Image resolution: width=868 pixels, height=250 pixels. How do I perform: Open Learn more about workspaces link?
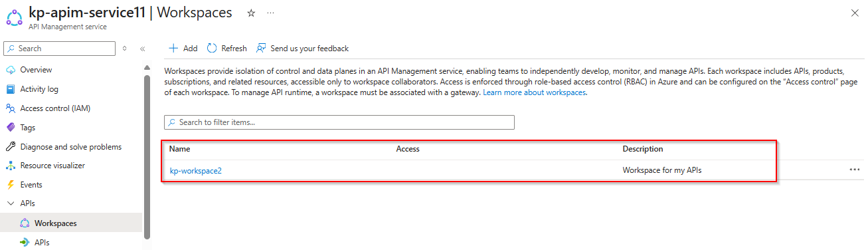click(535, 92)
